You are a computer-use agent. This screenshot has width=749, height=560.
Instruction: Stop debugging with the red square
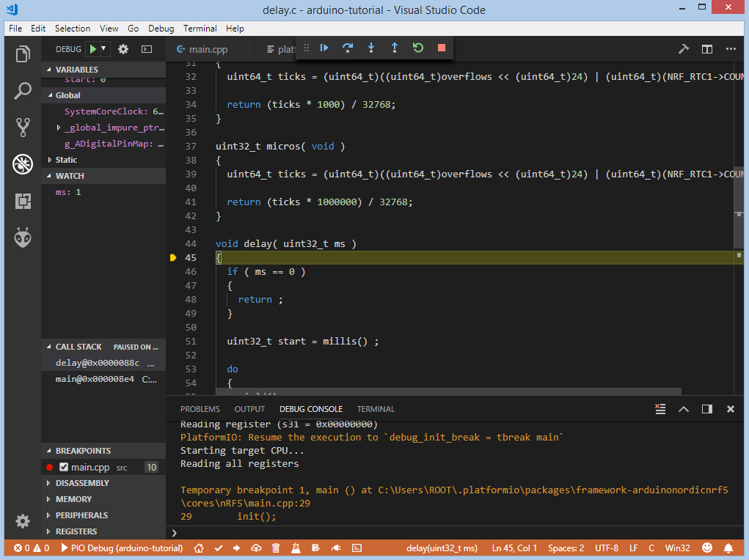[x=442, y=48]
